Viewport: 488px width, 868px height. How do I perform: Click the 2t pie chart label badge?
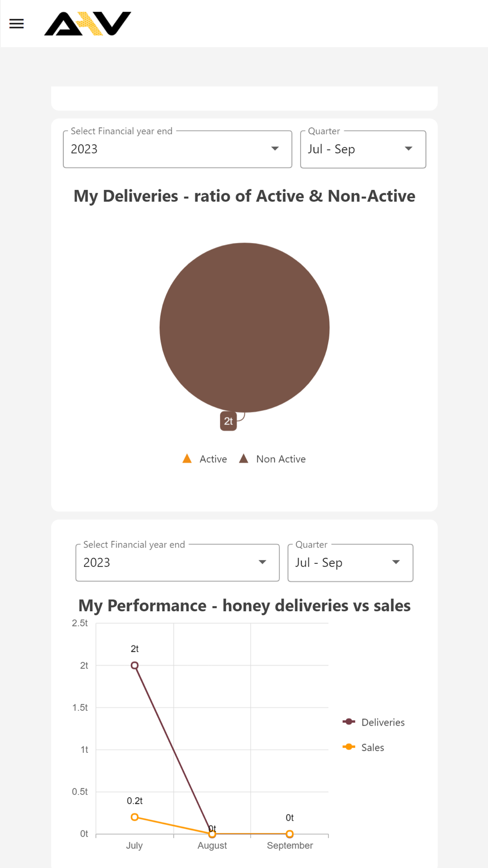tap(228, 421)
